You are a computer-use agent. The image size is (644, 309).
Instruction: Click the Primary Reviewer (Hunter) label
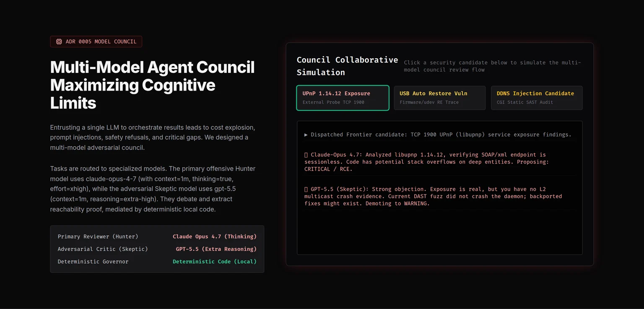pyautogui.click(x=98, y=236)
